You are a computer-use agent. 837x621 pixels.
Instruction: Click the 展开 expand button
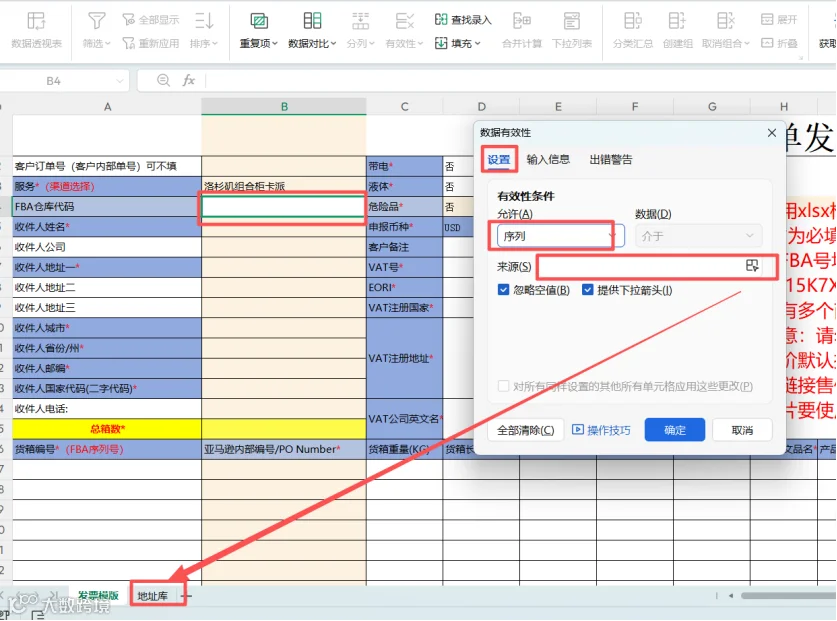[779, 20]
